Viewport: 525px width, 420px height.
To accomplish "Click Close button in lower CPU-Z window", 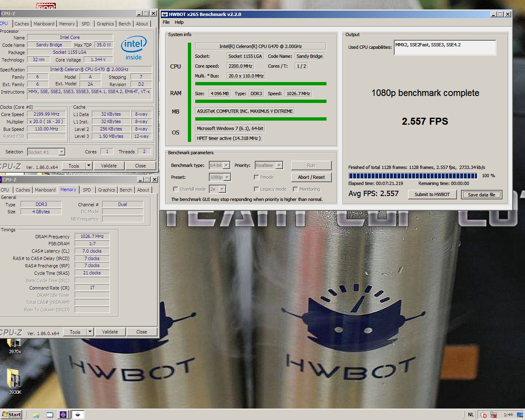I will point(142,332).
